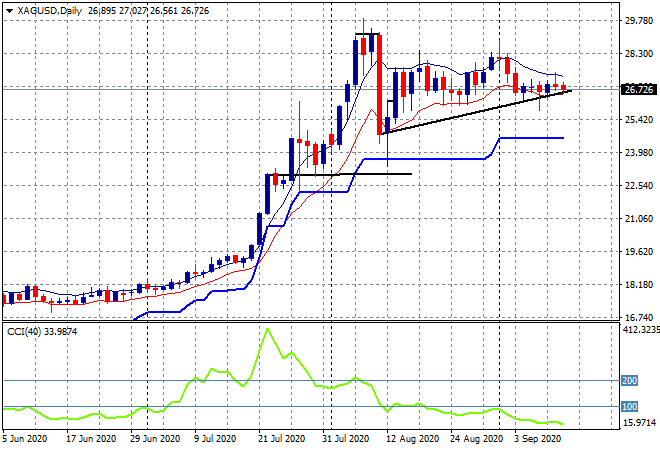
Task: Select the OHLC values 26.895 27.027 26.561 26.726
Action: (x=149, y=11)
